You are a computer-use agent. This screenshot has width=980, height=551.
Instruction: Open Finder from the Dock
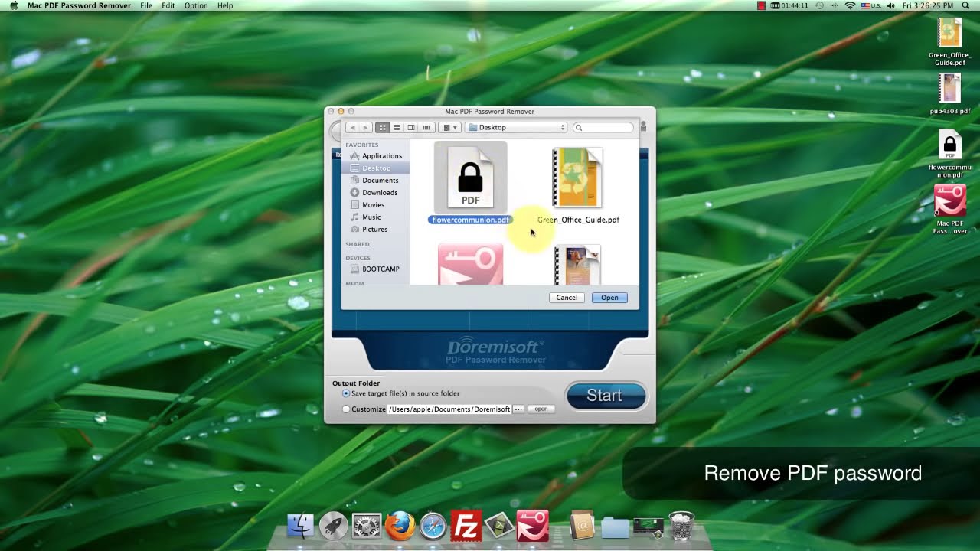coord(300,526)
